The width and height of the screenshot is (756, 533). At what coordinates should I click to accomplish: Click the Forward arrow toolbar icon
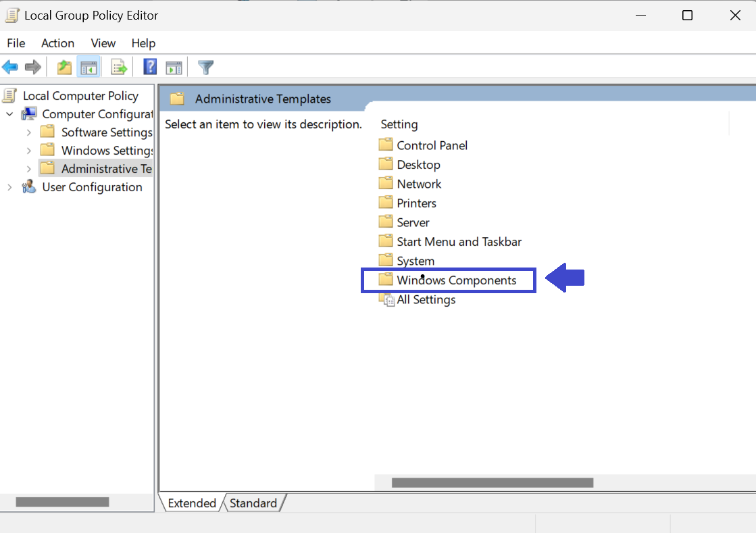coord(33,67)
